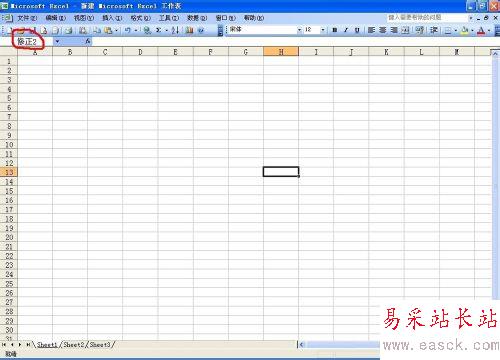The image size is (500, 360).
Task: Open the 工具 (Tools) menu
Action: pyautogui.click(x=169, y=18)
